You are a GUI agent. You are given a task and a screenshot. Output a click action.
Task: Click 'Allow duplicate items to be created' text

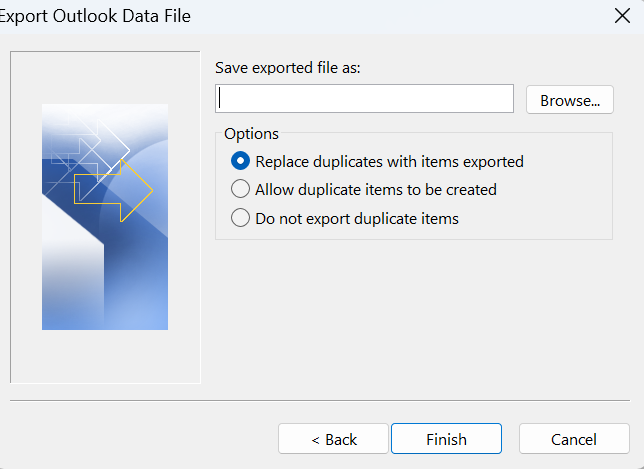(x=375, y=189)
